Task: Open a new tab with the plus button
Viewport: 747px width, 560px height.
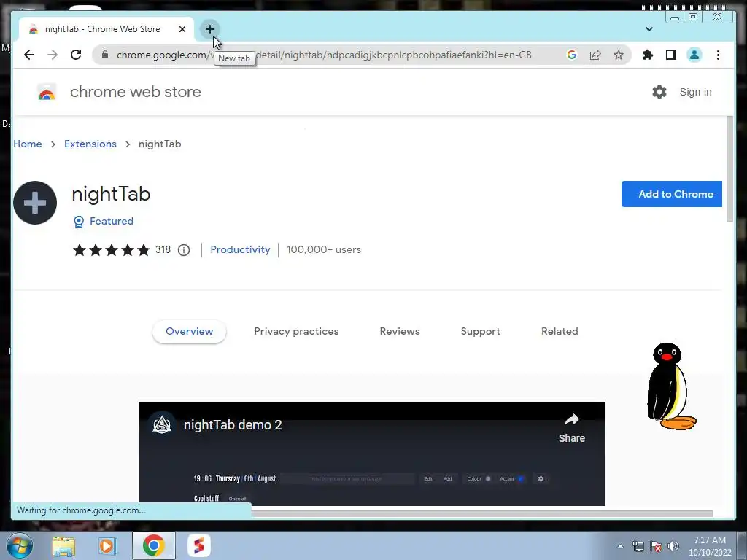Action: tap(209, 29)
